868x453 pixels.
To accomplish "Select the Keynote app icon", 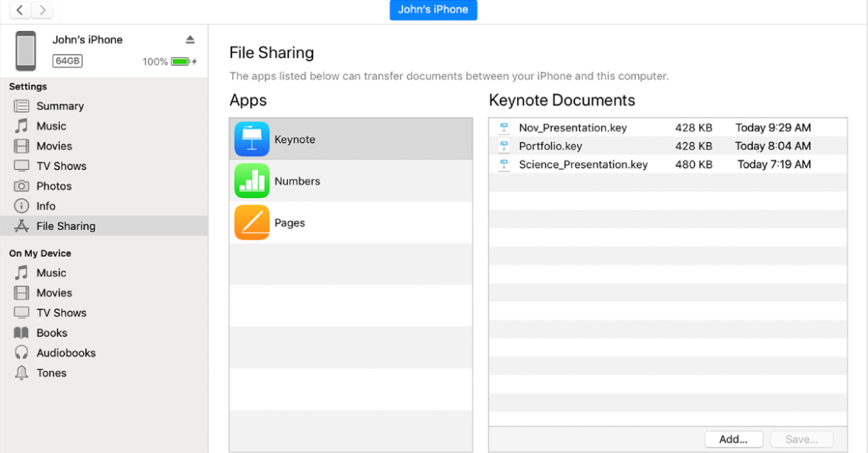I will click(251, 139).
